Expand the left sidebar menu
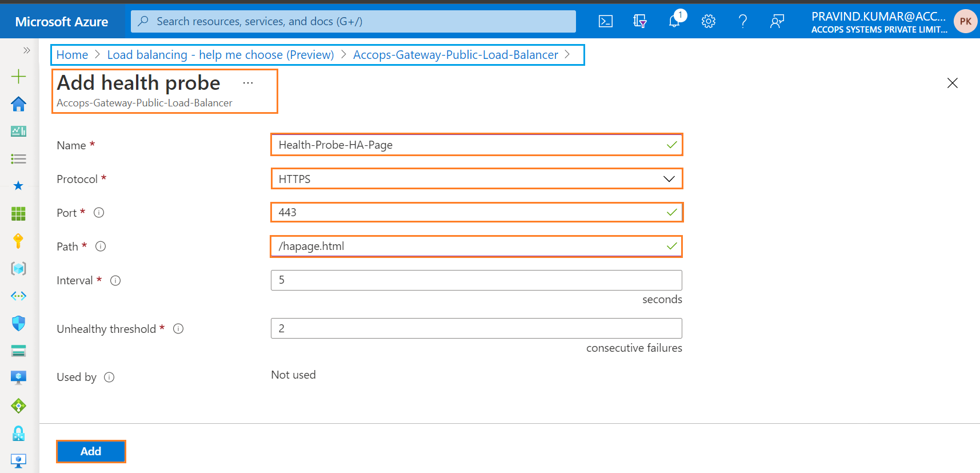This screenshot has height=473, width=980. 26,50
